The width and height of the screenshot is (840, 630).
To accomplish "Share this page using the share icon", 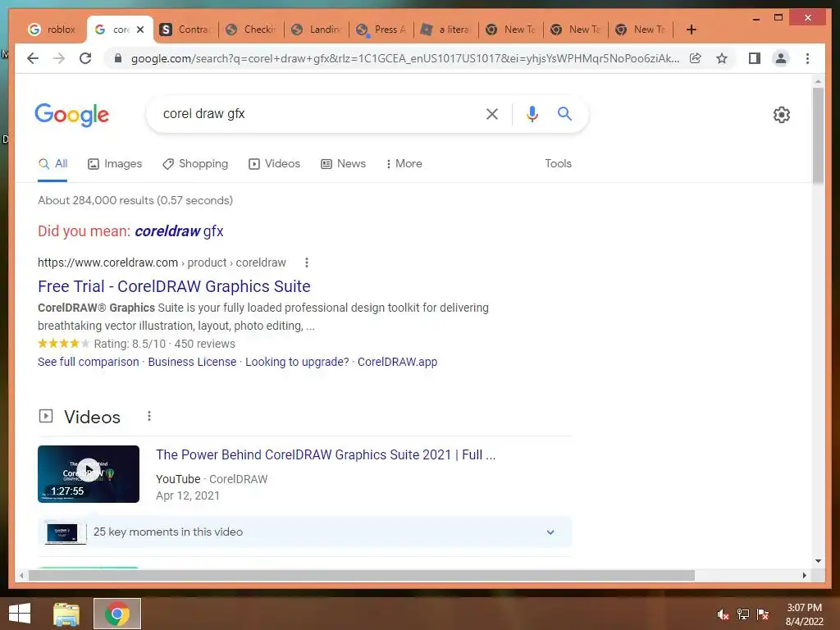I will [x=696, y=58].
